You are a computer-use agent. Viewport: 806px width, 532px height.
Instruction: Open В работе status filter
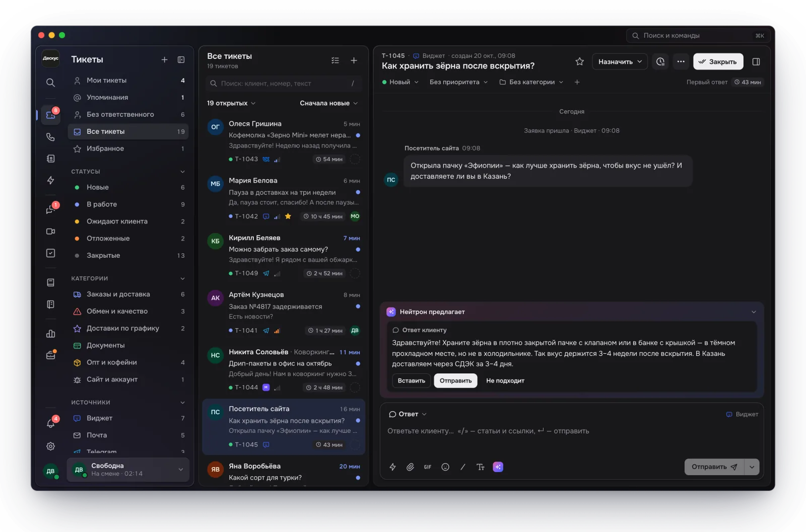(x=128, y=204)
